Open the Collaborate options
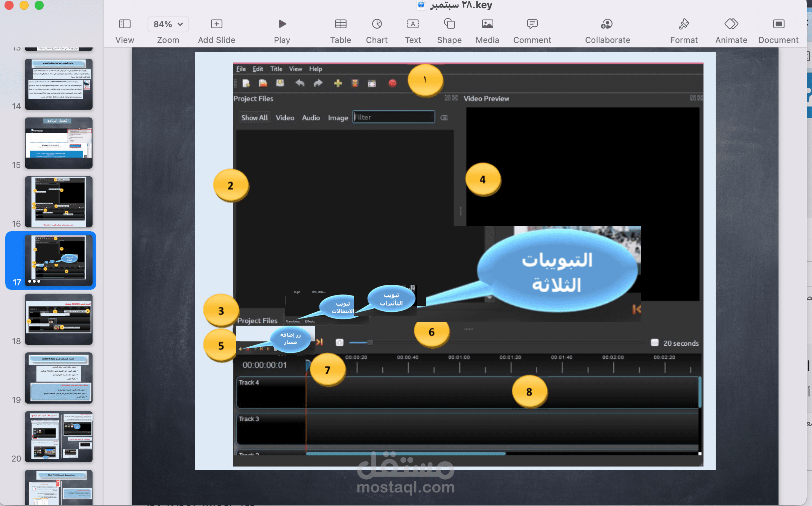Viewport: 812px width, 506px height. point(607,24)
